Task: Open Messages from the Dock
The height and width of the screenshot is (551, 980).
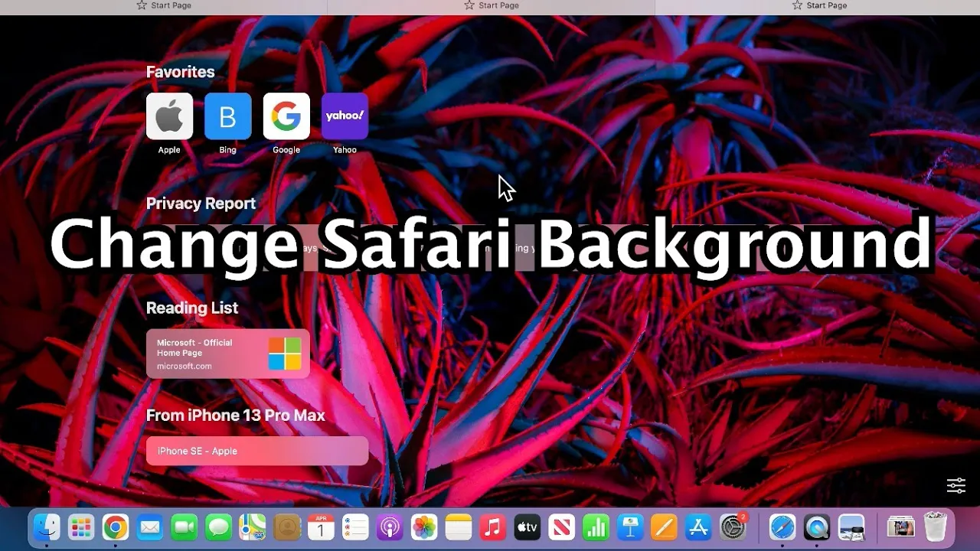Action: tap(218, 527)
